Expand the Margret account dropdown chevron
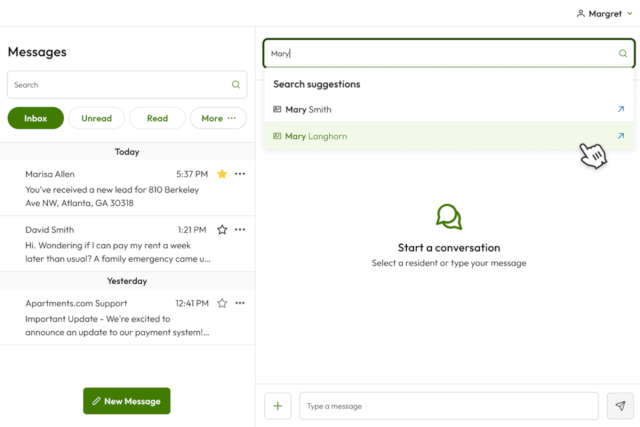640x427 pixels. pos(630,13)
